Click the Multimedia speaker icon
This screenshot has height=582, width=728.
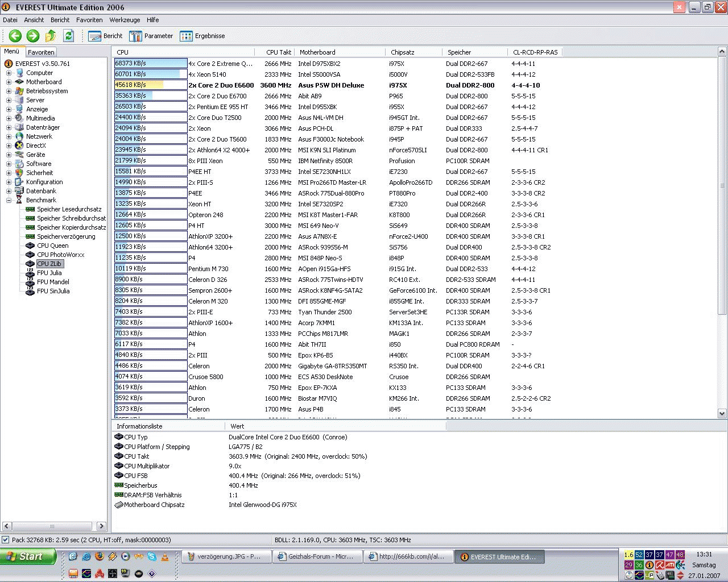(x=19, y=118)
